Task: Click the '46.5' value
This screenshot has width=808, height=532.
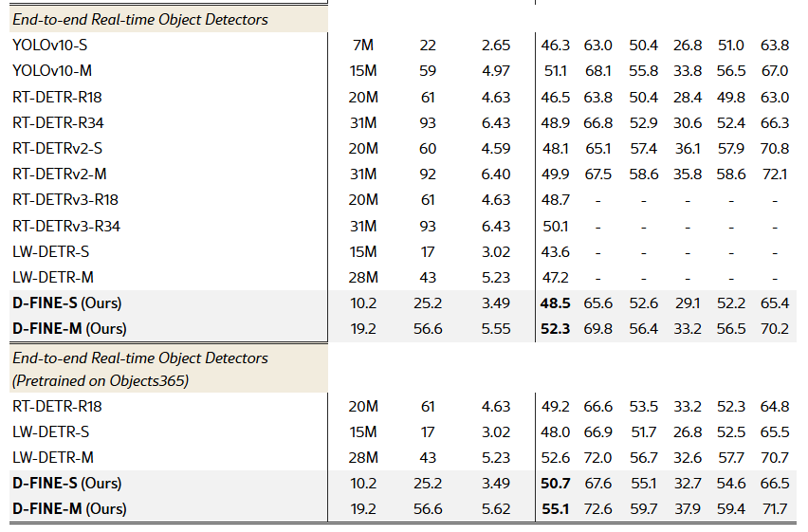Action: pyautogui.click(x=555, y=98)
